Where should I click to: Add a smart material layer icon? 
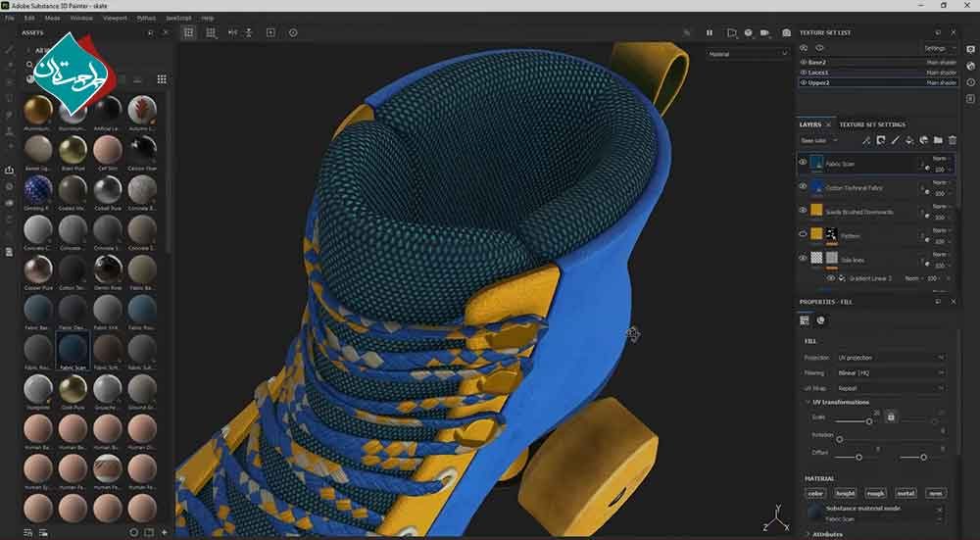[x=924, y=140]
